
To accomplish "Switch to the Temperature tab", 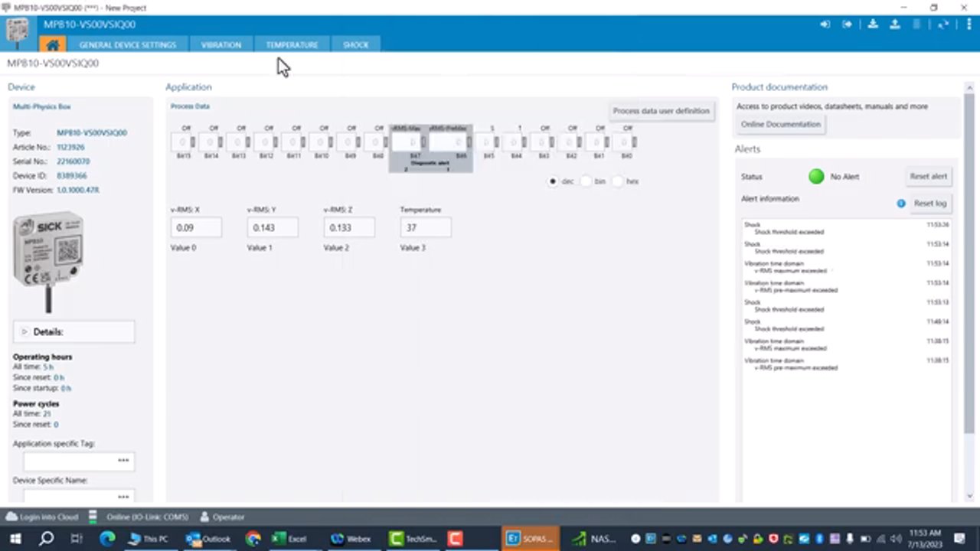I will (x=292, y=44).
